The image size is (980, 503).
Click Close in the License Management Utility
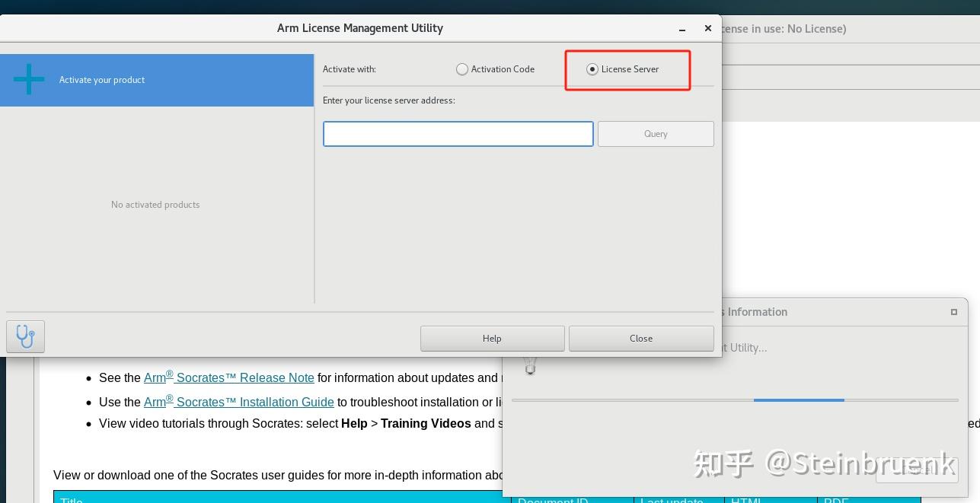[640, 338]
